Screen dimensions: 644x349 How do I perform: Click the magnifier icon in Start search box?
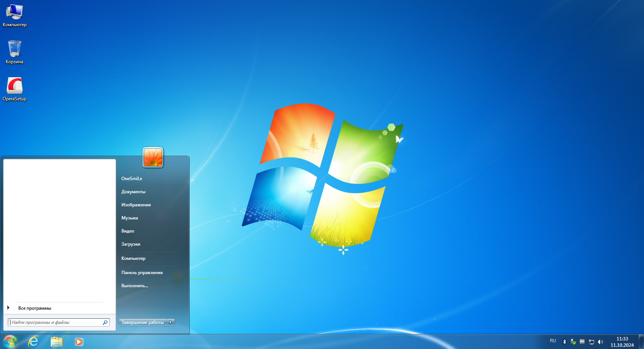105,322
